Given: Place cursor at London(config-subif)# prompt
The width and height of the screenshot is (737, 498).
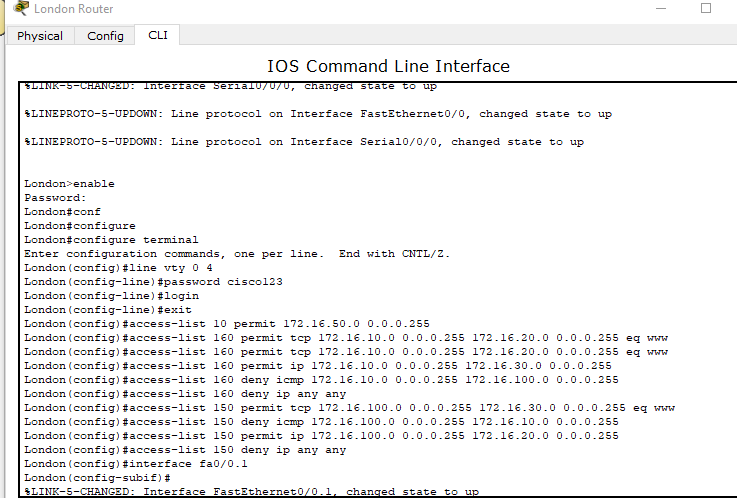Looking at the screenshot, I should [97, 478].
